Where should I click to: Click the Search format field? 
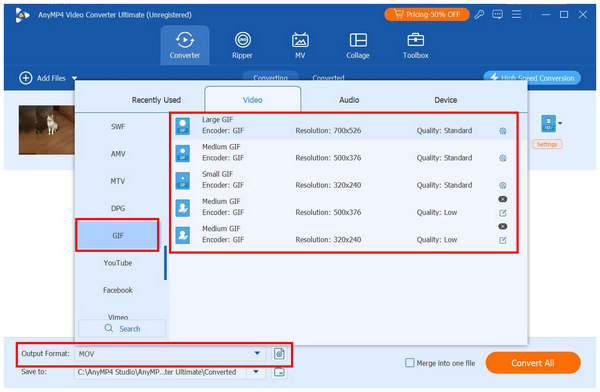[122, 328]
